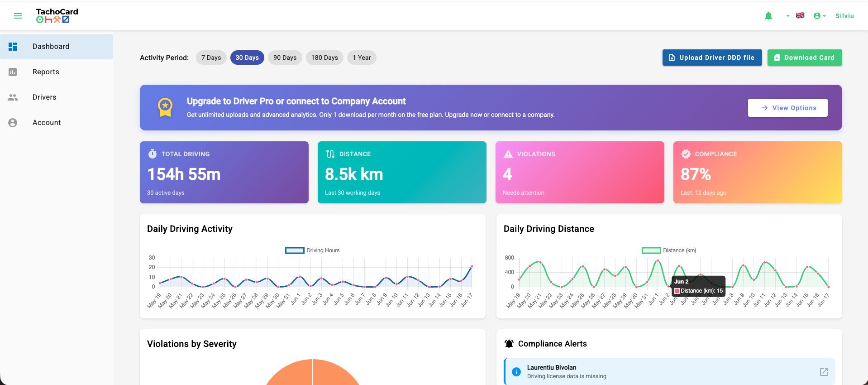Click the Laurentiu Bivolan alert name

pos(552,367)
